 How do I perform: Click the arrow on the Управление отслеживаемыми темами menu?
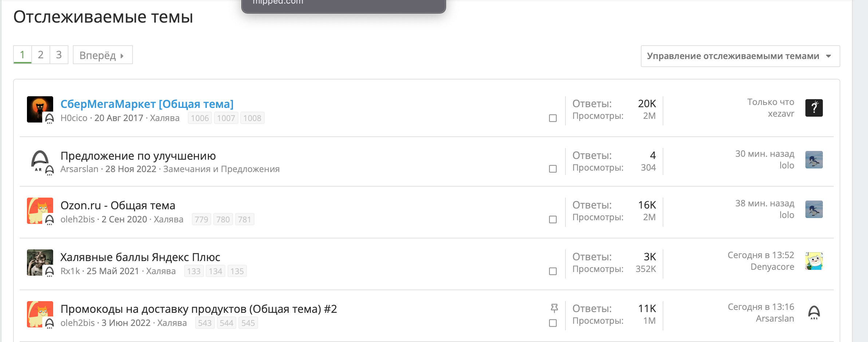829,56
